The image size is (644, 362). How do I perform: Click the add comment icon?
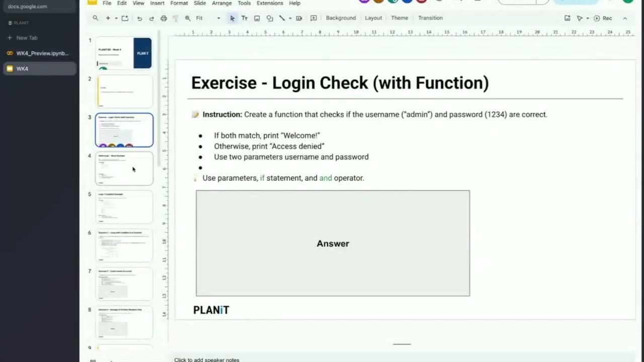313,18
